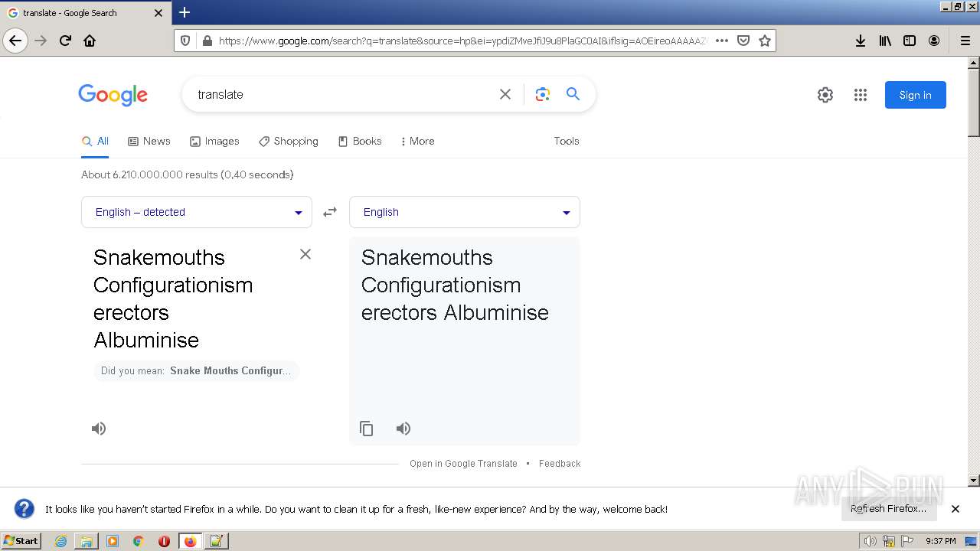This screenshot has height=551, width=980.
Task: Open the Firefox hamburger menu
Action: tap(965, 41)
